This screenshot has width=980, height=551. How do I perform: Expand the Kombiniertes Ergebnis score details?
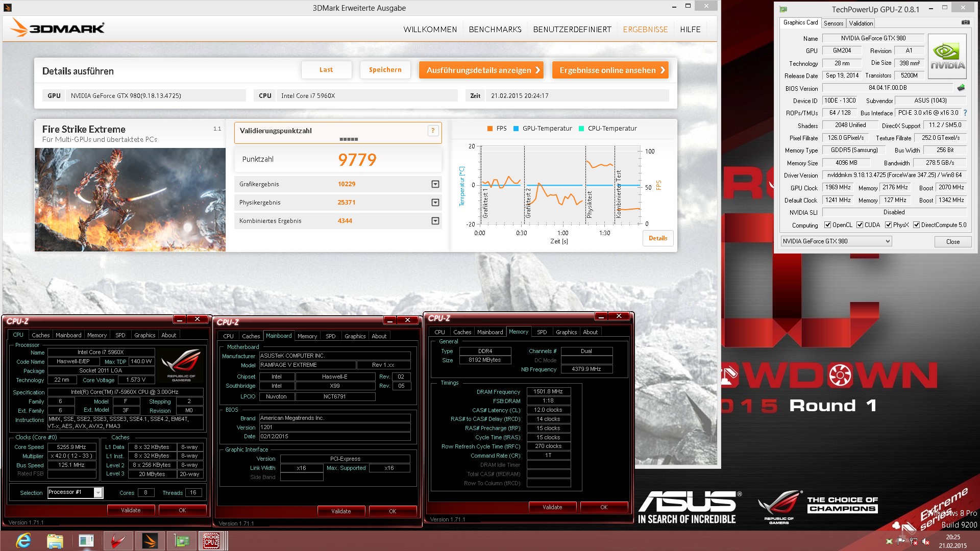pyautogui.click(x=435, y=221)
